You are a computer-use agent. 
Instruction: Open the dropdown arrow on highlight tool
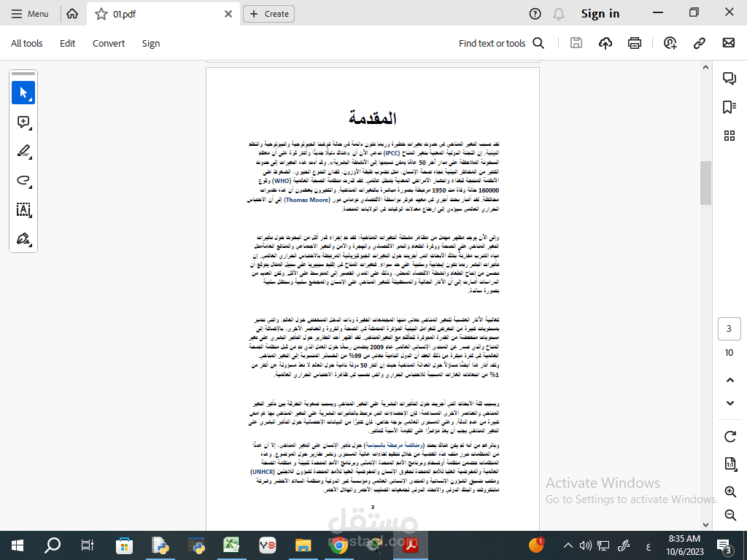(30, 157)
